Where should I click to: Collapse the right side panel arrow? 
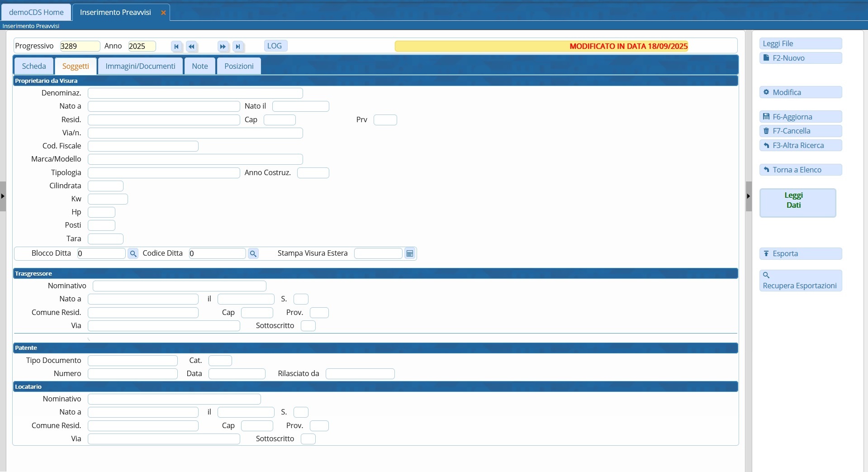coord(749,196)
